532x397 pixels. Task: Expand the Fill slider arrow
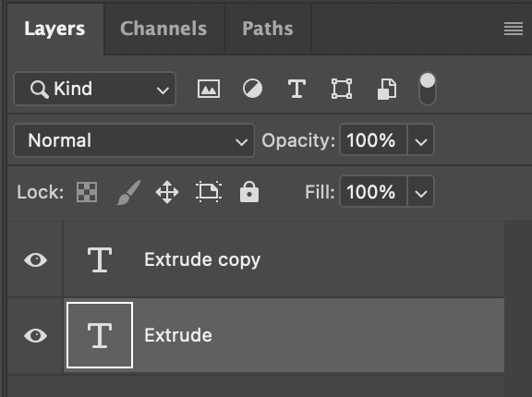pyautogui.click(x=421, y=192)
